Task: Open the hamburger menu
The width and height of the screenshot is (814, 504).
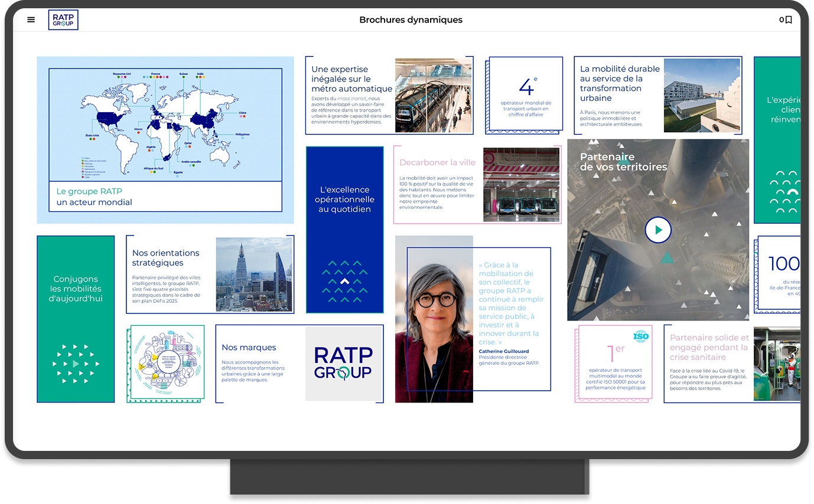Action: pyautogui.click(x=31, y=19)
